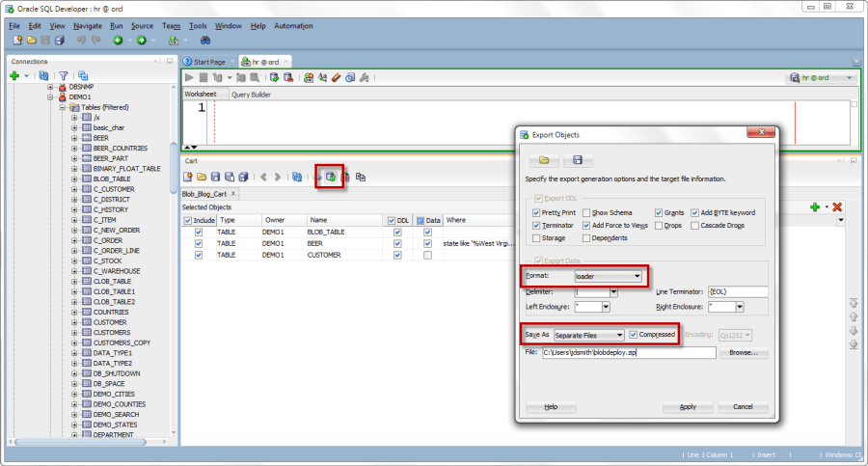
Task: Enable the Dependents checkbox
Action: (x=586, y=238)
